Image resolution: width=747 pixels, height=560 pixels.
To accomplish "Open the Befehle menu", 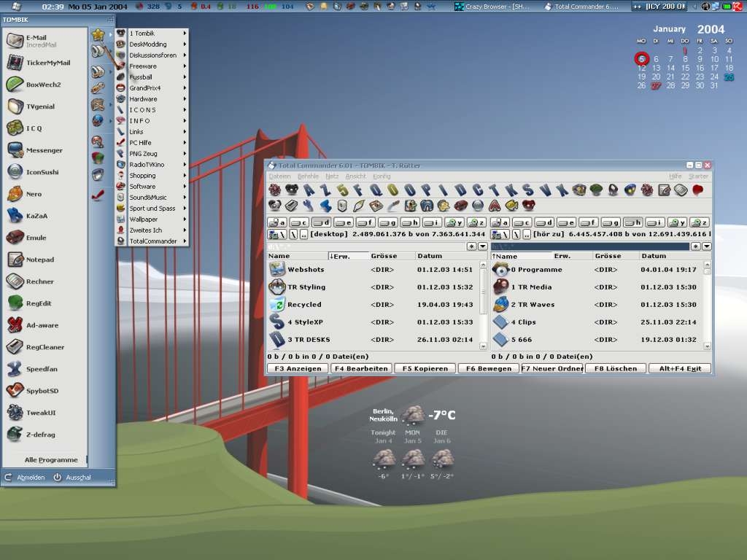I will click(308, 176).
